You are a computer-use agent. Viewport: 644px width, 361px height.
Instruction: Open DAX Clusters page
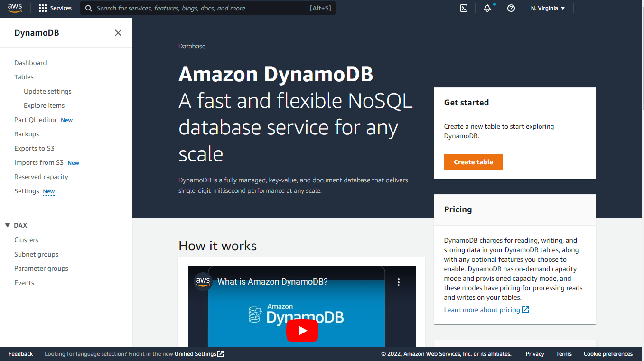[26, 240]
